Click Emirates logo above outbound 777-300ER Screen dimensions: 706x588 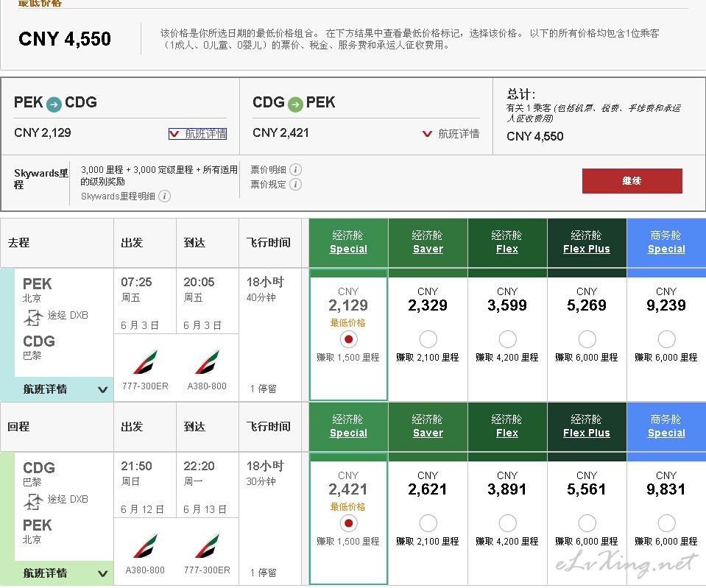pyautogui.click(x=145, y=362)
